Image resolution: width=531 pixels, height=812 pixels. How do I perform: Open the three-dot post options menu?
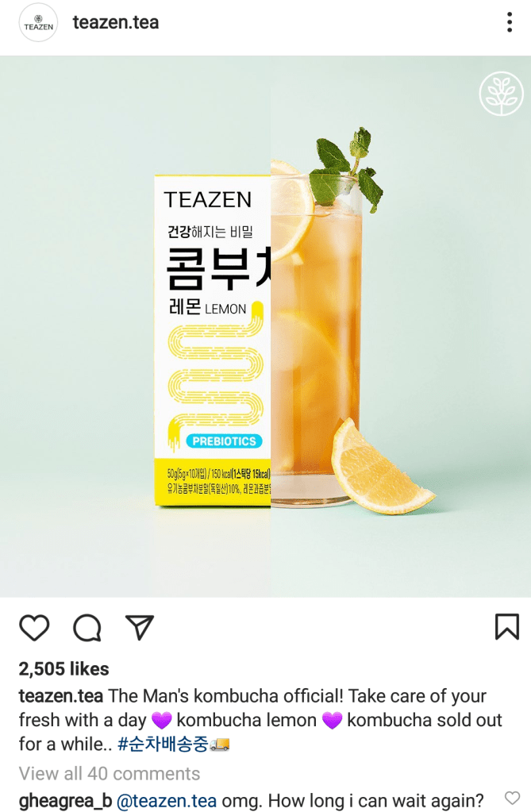coord(510,22)
